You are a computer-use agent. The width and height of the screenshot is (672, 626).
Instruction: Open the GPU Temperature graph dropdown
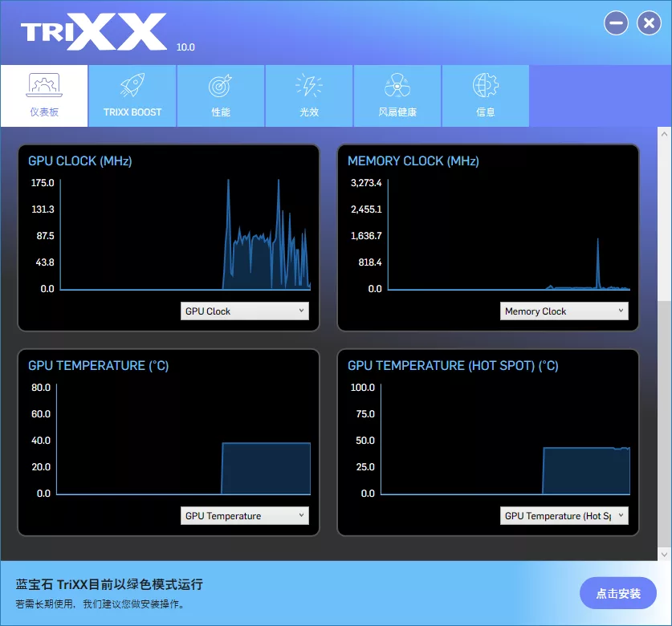click(245, 516)
